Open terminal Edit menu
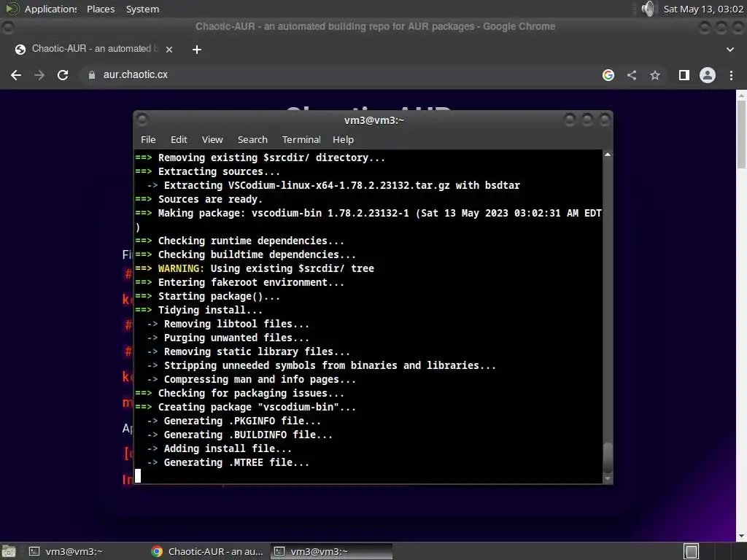This screenshot has height=560, width=747. point(179,139)
